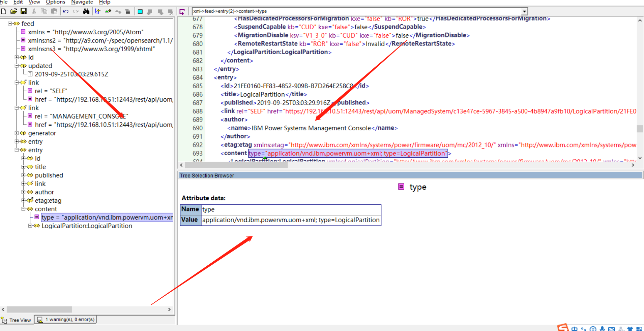Expand the LogicalPartition:LogicalPartition node
The height and width of the screenshot is (331, 644).
(x=30, y=226)
